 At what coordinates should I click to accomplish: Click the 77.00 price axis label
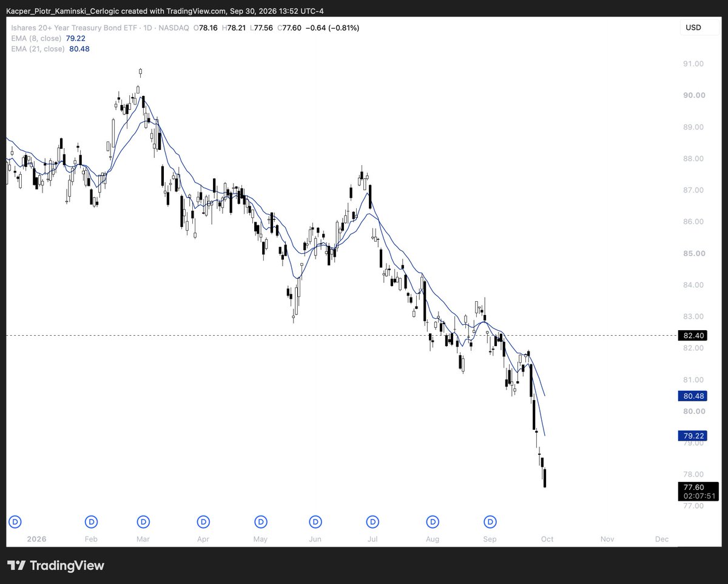693,506
